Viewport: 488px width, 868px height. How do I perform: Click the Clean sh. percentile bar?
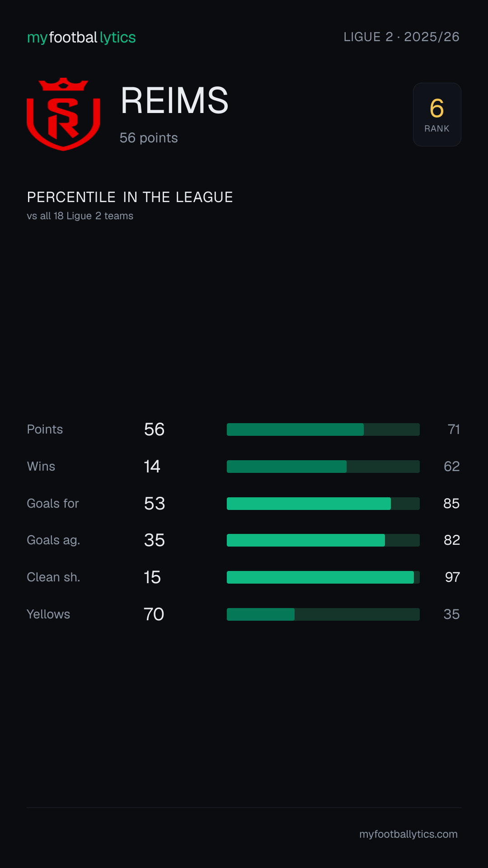click(323, 577)
